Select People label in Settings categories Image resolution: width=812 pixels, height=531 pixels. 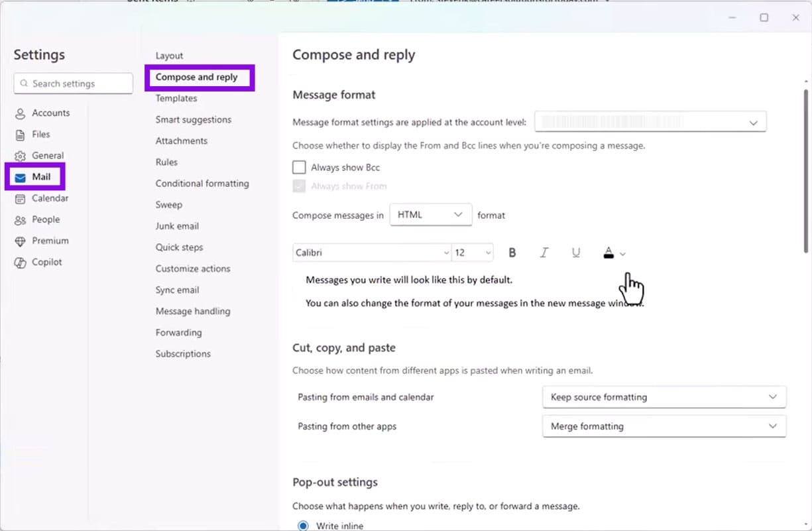point(46,219)
